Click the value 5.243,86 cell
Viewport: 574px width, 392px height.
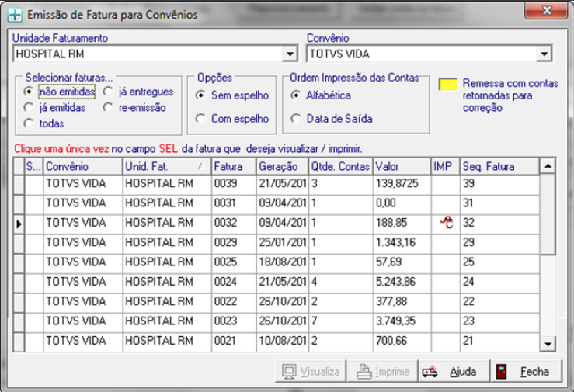[402, 282]
